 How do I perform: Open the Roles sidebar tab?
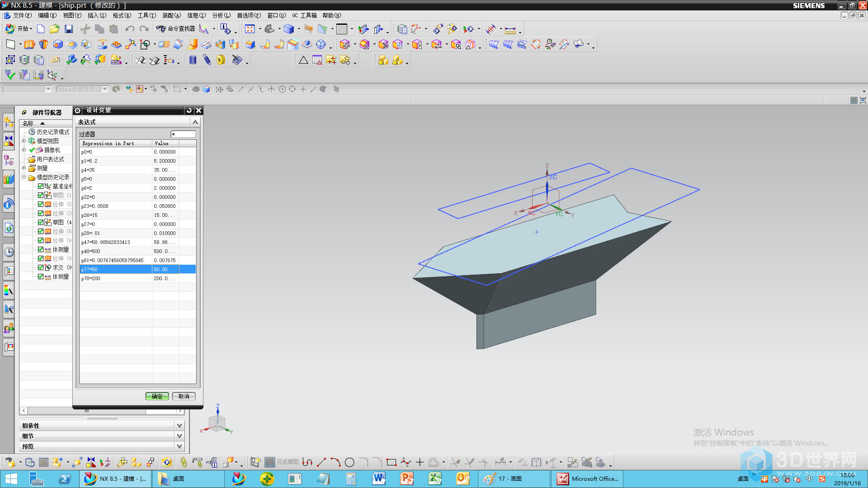(x=9, y=328)
